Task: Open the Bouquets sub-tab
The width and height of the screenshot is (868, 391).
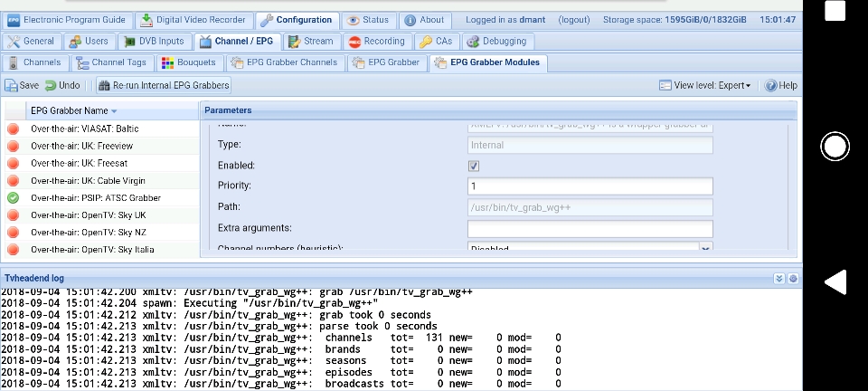Action: pos(190,62)
